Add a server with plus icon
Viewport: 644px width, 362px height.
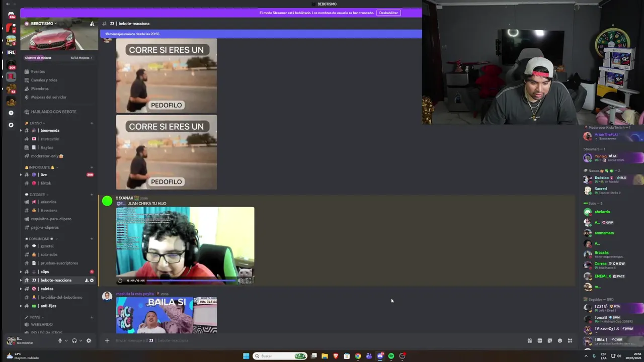pyautogui.click(x=11, y=113)
